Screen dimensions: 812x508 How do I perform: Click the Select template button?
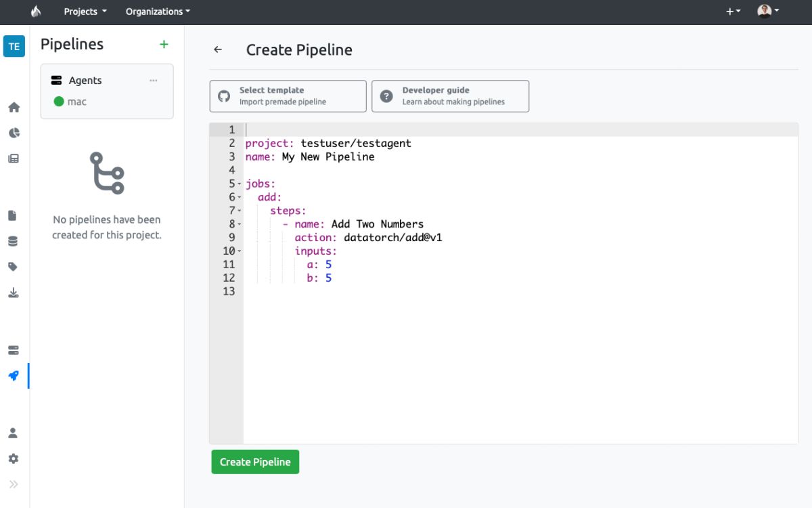click(288, 96)
